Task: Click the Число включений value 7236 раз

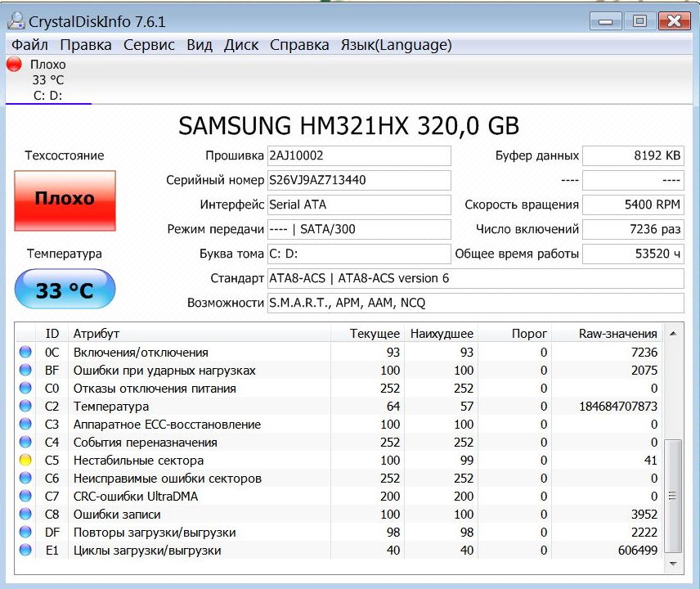Action: [633, 230]
